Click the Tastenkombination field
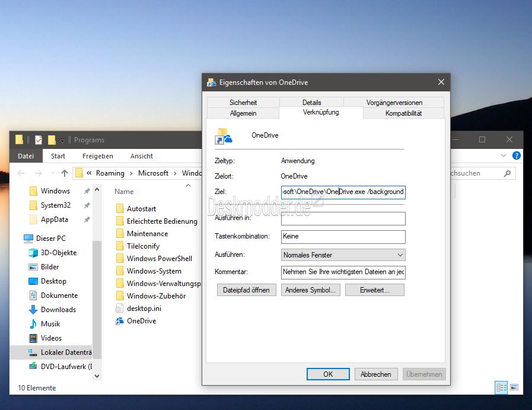Viewport: 532px width, 410px height. point(343,237)
